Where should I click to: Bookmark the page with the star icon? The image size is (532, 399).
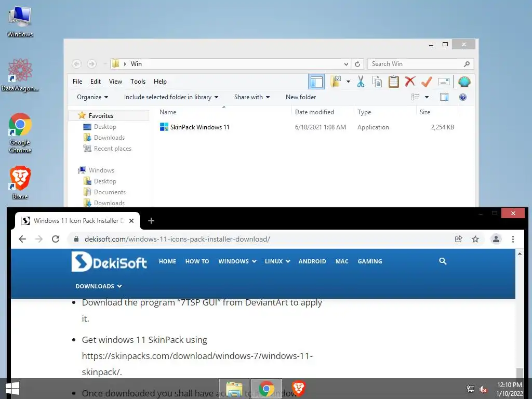(475, 239)
